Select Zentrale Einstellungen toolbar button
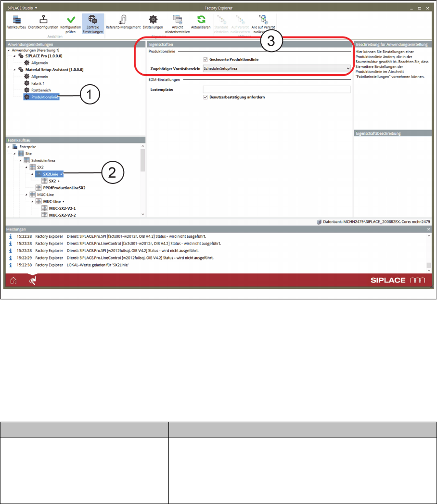Viewport: 437px width, 504px height. pyautogui.click(x=92, y=24)
